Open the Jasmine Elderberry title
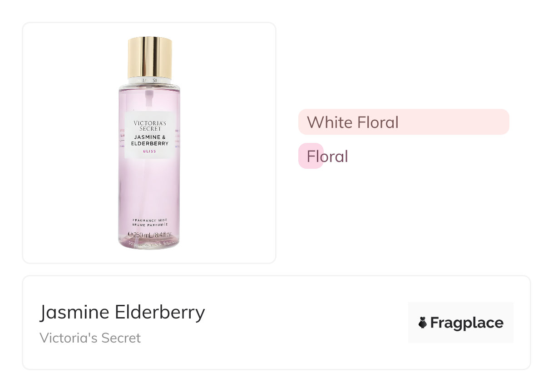This screenshot has width=553, height=392. pos(122,312)
